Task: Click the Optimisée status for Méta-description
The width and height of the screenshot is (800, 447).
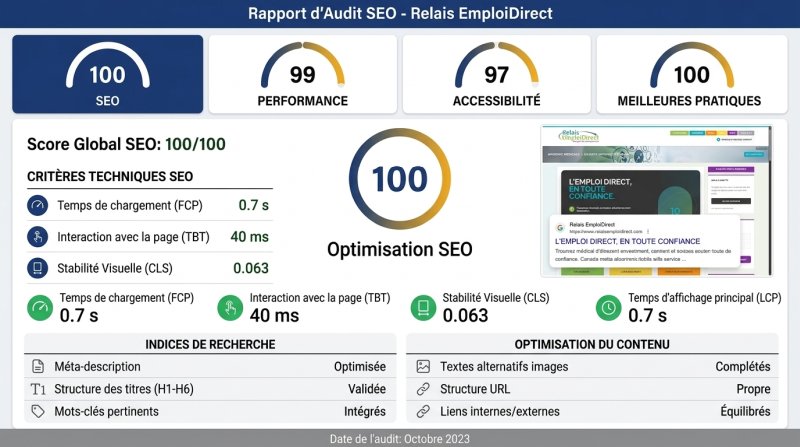Action: 360,366
